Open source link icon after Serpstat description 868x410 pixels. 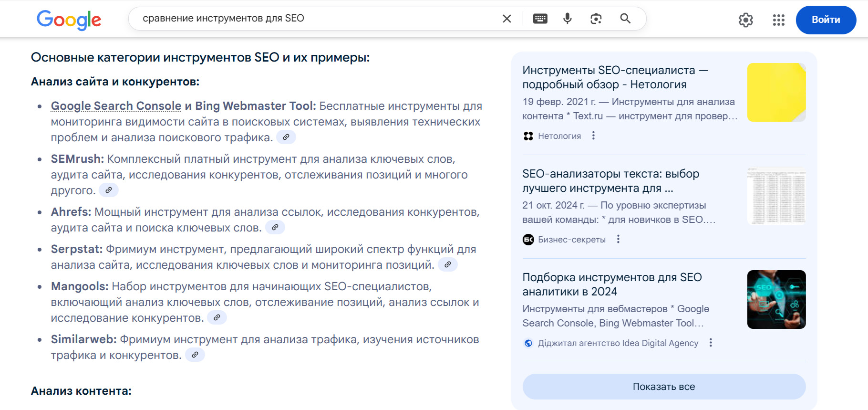click(x=448, y=264)
